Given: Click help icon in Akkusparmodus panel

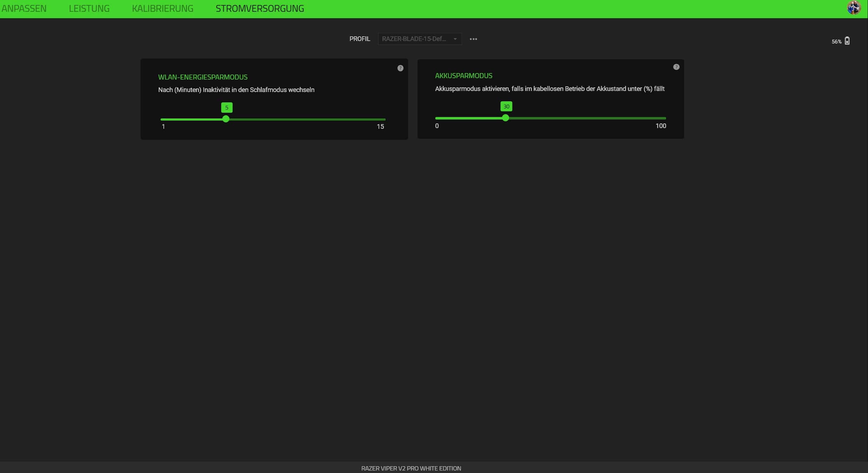Looking at the screenshot, I should [x=676, y=67].
